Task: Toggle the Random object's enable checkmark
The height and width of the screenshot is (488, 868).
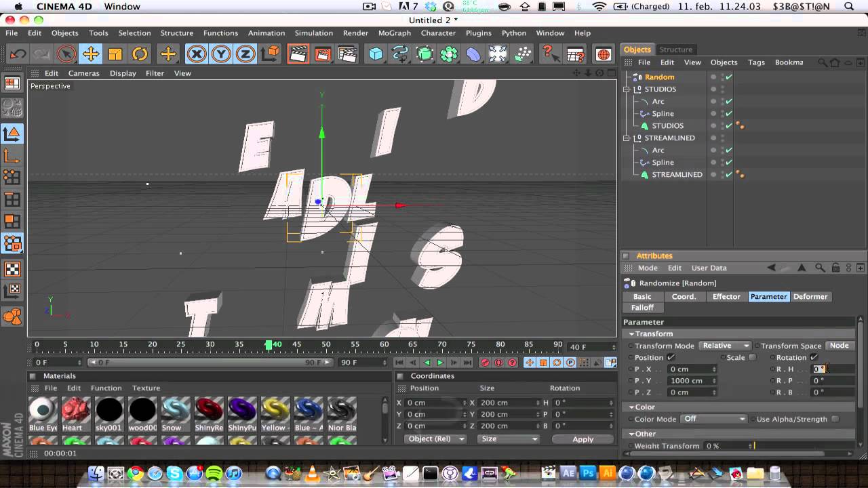Action: [x=729, y=77]
